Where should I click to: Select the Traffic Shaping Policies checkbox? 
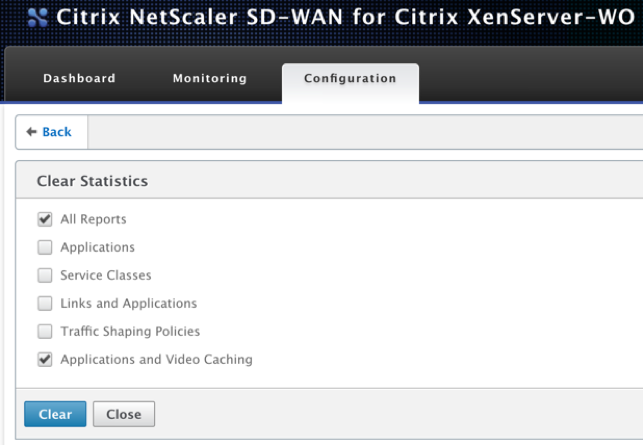[45, 331]
